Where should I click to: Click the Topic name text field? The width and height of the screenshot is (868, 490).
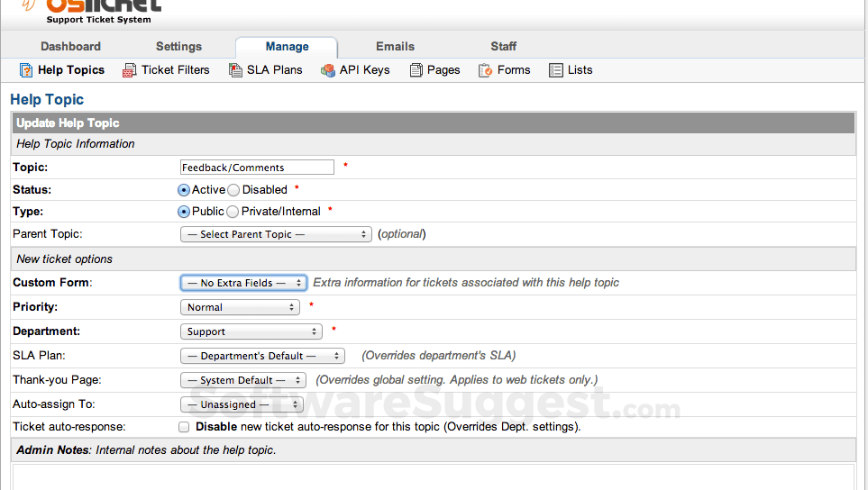click(257, 168)
